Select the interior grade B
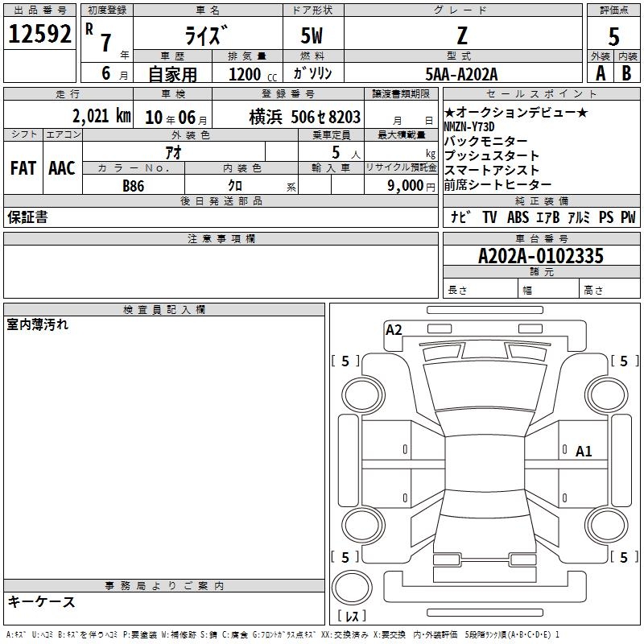This screenshot has height=644, width=644. click(x=626, y=73)
